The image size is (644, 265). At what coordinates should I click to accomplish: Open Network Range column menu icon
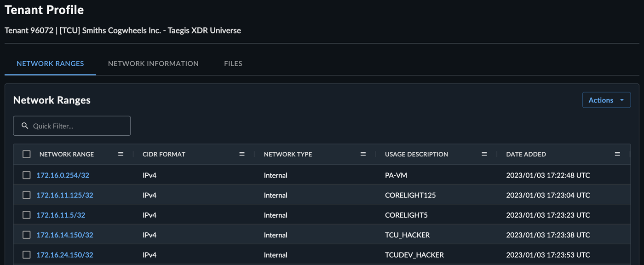point(121,154)
